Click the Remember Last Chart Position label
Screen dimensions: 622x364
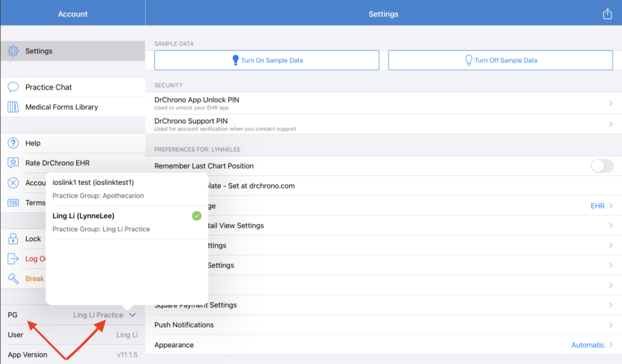click(204, 166)
